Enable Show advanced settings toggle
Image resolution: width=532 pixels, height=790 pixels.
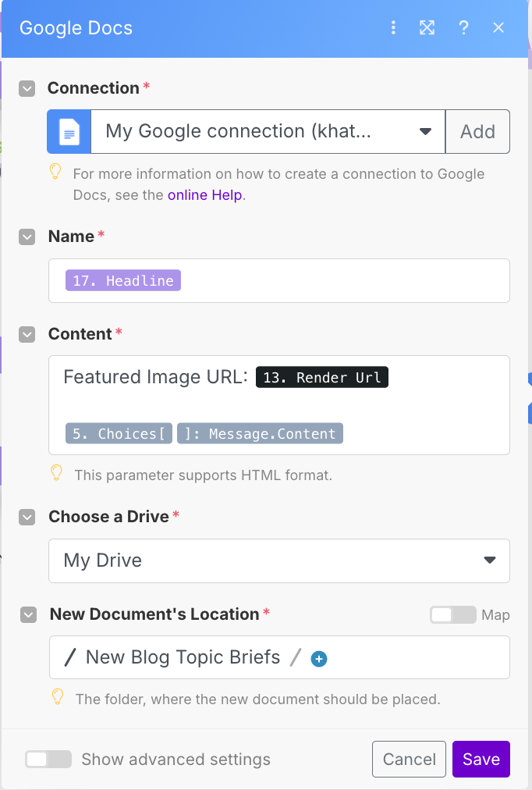[48, 760]
